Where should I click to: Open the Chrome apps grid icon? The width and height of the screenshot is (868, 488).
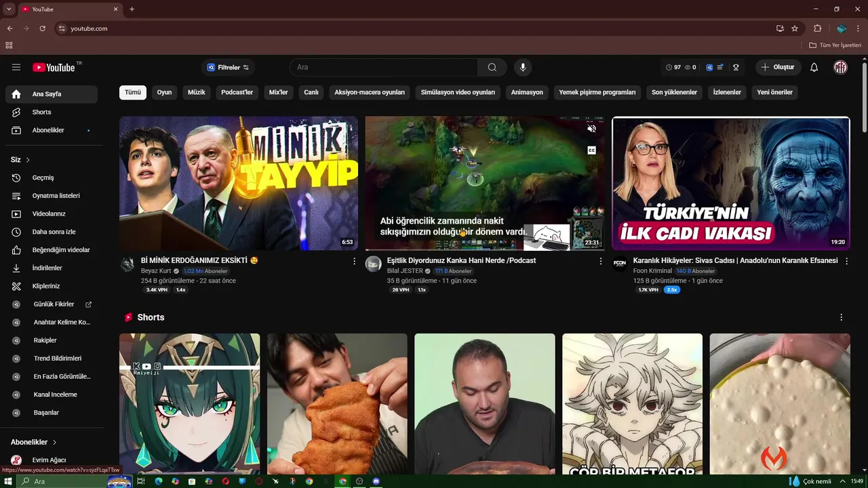click(x=9, y=45)
